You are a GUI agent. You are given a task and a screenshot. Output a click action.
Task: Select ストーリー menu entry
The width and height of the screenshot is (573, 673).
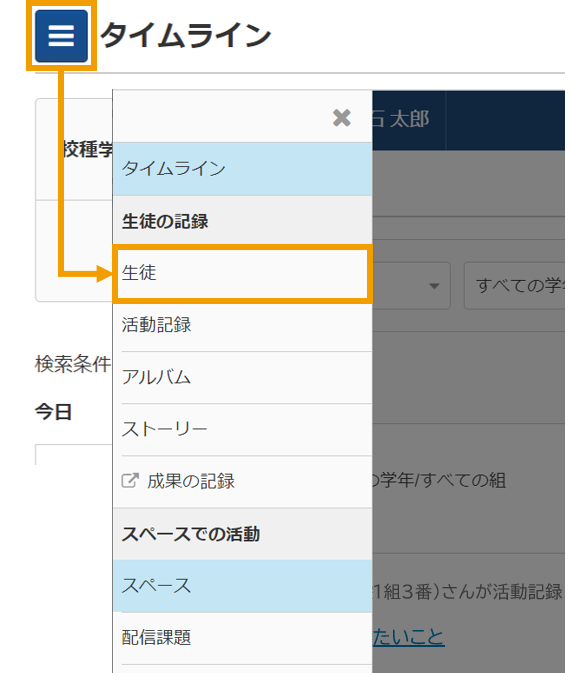pyautogui.click(x=243, y=429)
